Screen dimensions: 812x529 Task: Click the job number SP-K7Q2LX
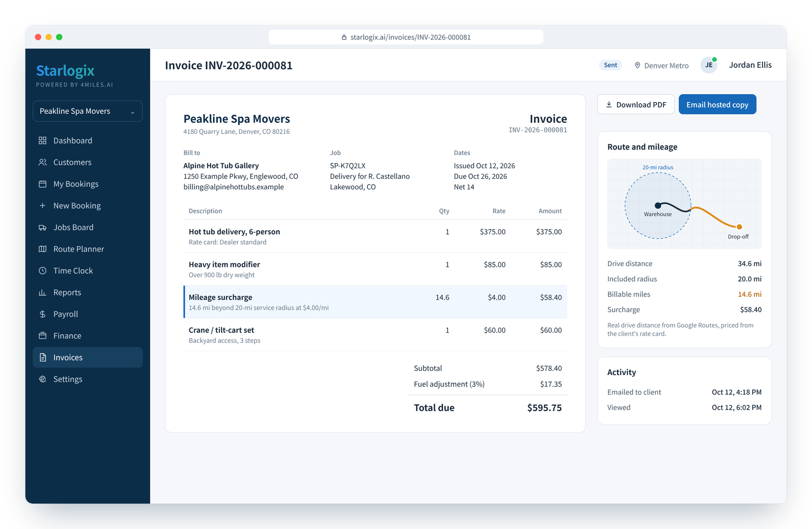(x=347, y=166)
